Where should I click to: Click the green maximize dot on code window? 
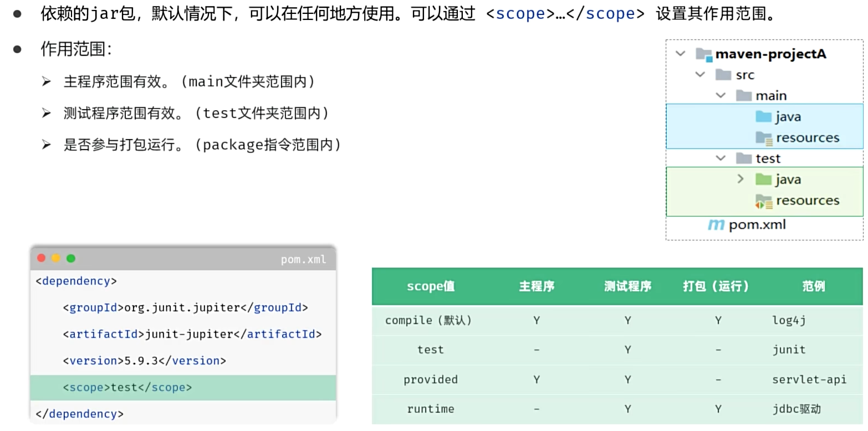coord(71,258)
